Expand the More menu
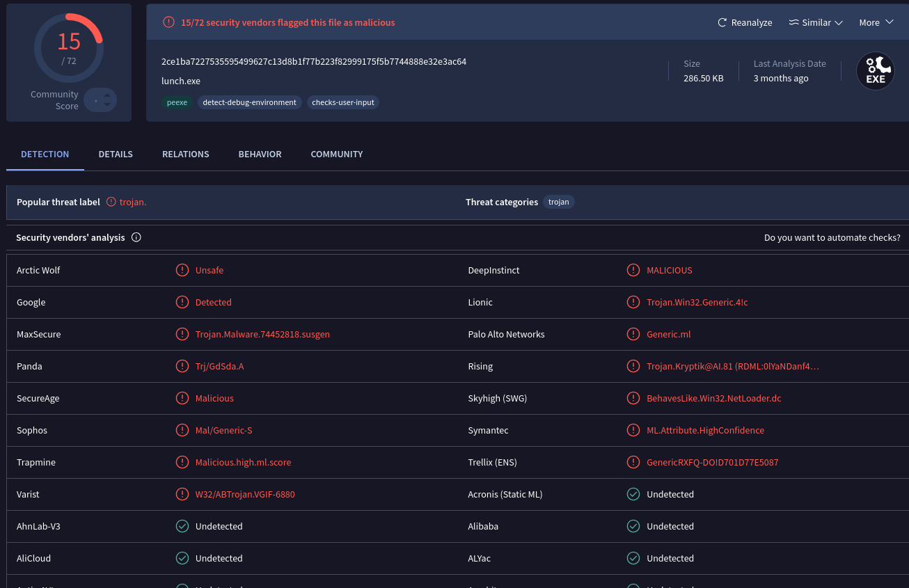 pos(876,22)
